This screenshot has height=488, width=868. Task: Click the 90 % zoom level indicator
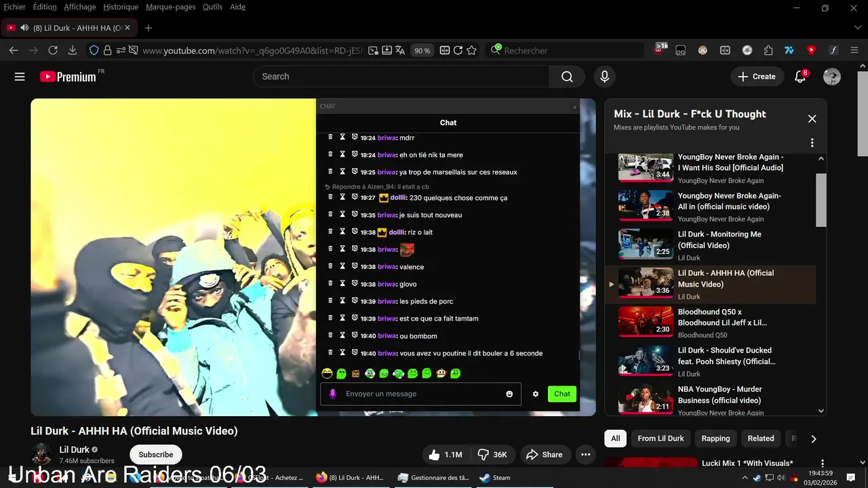pyautogui.click(x=422, y=50)
